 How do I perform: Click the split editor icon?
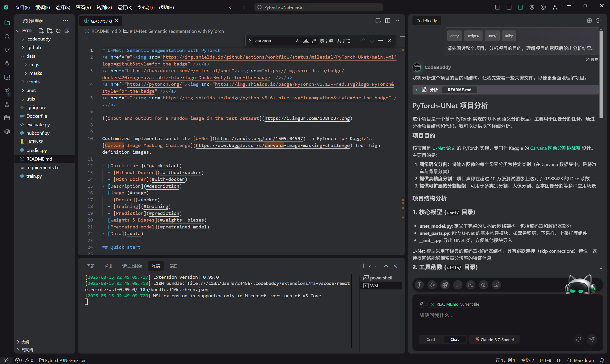tap(387, 20)
